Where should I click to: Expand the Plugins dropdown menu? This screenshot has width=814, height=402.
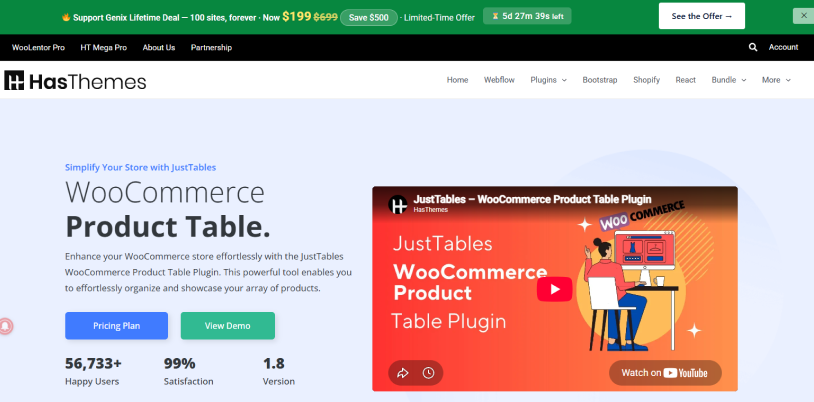(548, 80)
